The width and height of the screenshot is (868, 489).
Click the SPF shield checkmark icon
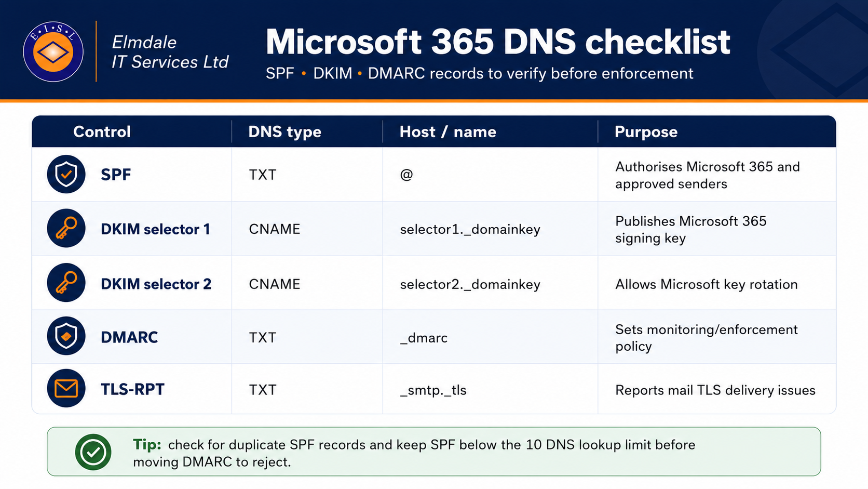pyautogui.click(x=66, y=174)
